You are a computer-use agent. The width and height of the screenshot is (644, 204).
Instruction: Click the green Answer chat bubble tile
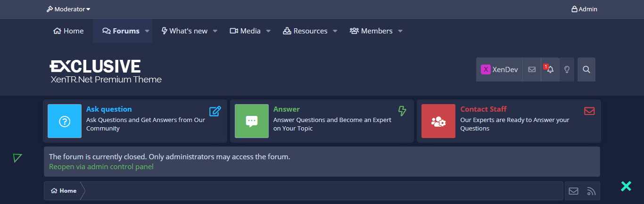[x=252, y=121]
